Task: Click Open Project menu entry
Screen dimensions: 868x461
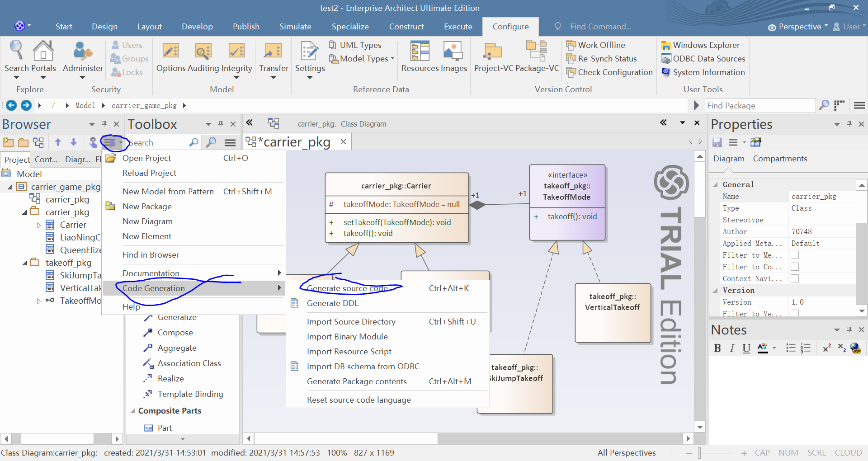Action: pos(193,158)
